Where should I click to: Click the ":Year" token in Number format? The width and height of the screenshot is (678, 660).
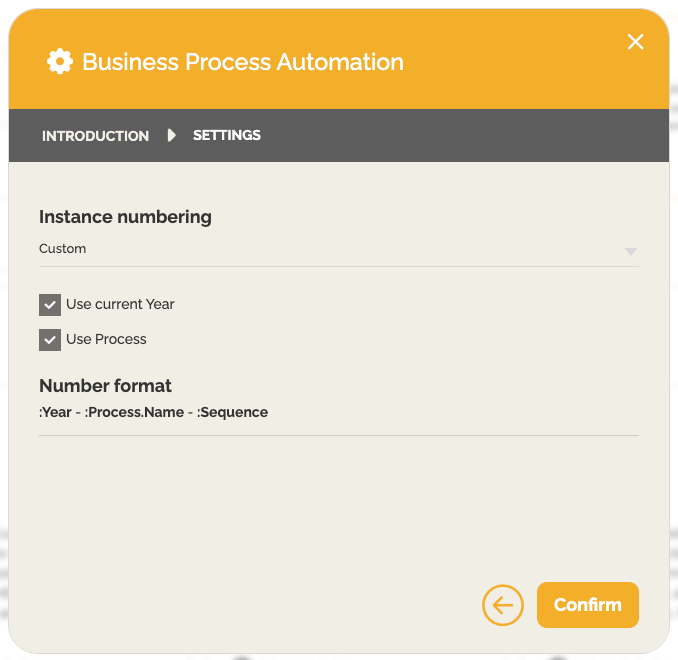(x=56, y=412)
